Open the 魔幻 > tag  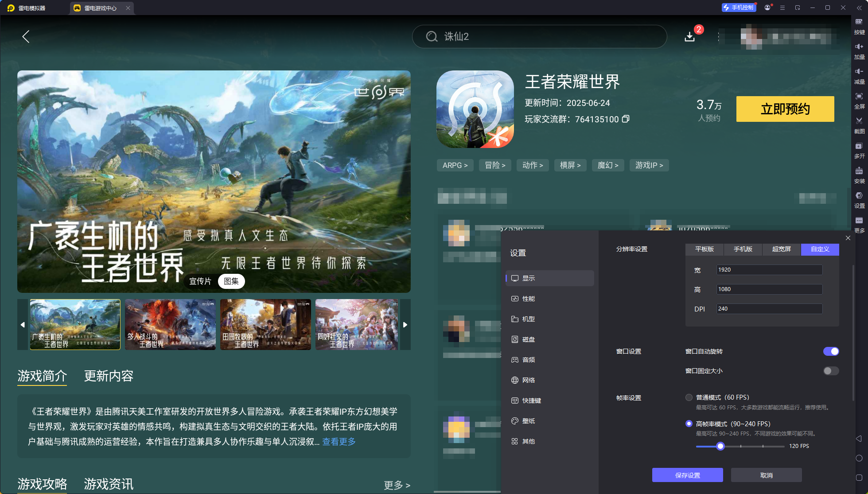(x=608, y=165)
